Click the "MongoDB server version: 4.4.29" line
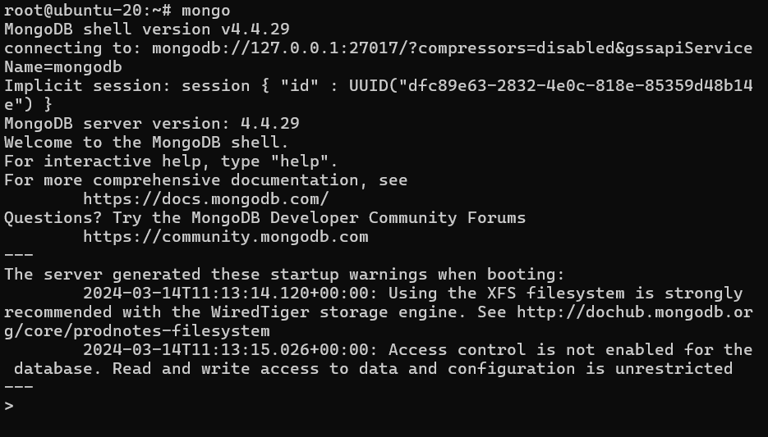Image resolution: width=768 pixels, height=437 pixels. coord(152,123)
